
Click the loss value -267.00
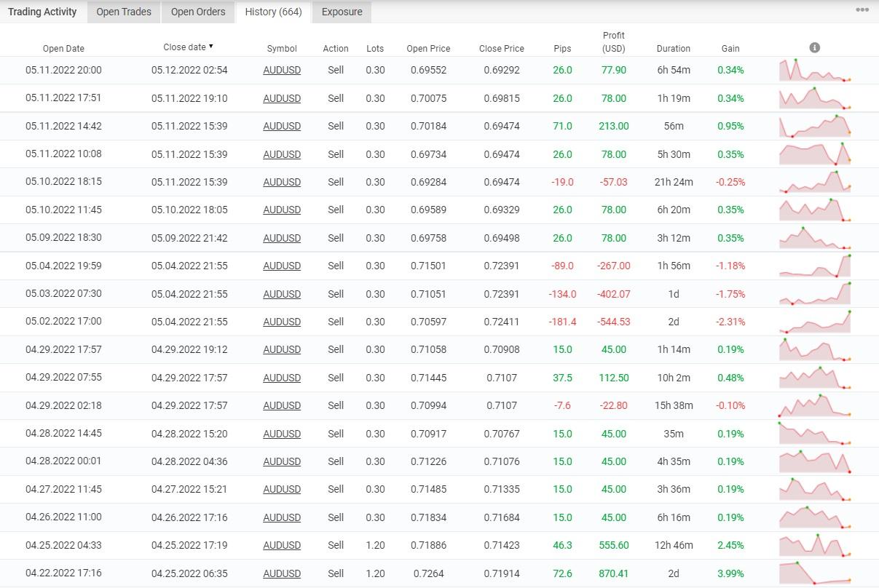[x=614, y=266]
